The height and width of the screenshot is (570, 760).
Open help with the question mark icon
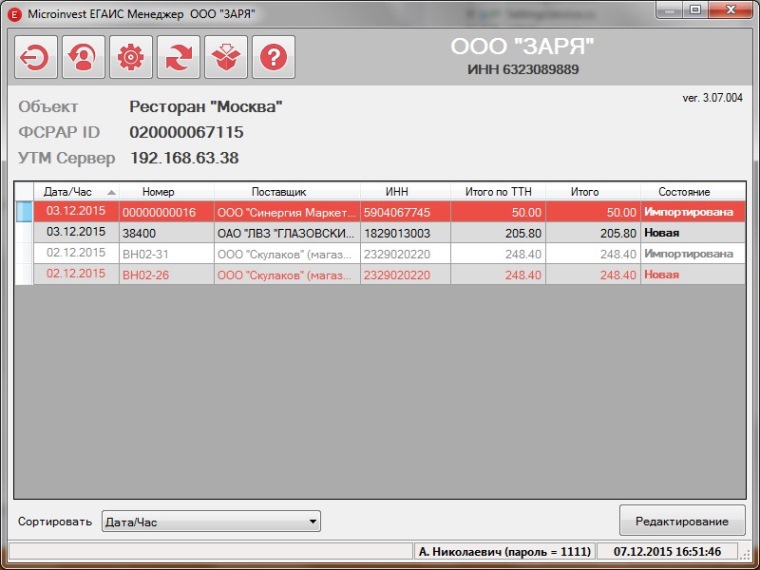273,58
